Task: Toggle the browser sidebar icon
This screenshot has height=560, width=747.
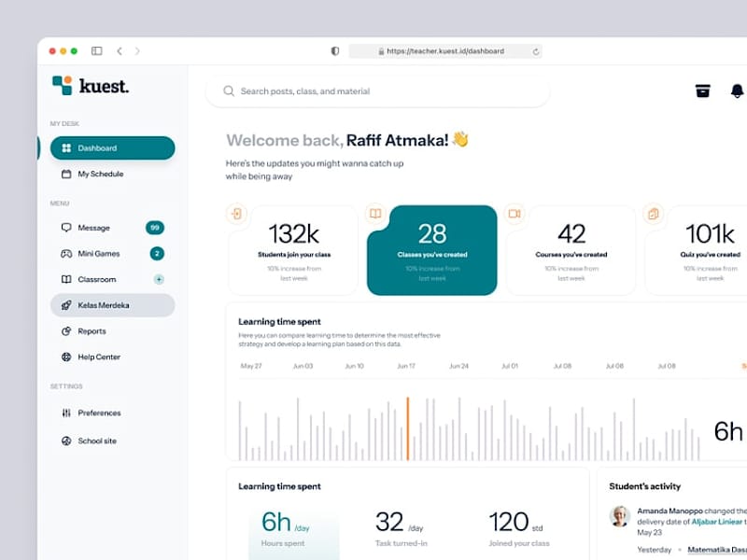Action: [x=97, y=51]
